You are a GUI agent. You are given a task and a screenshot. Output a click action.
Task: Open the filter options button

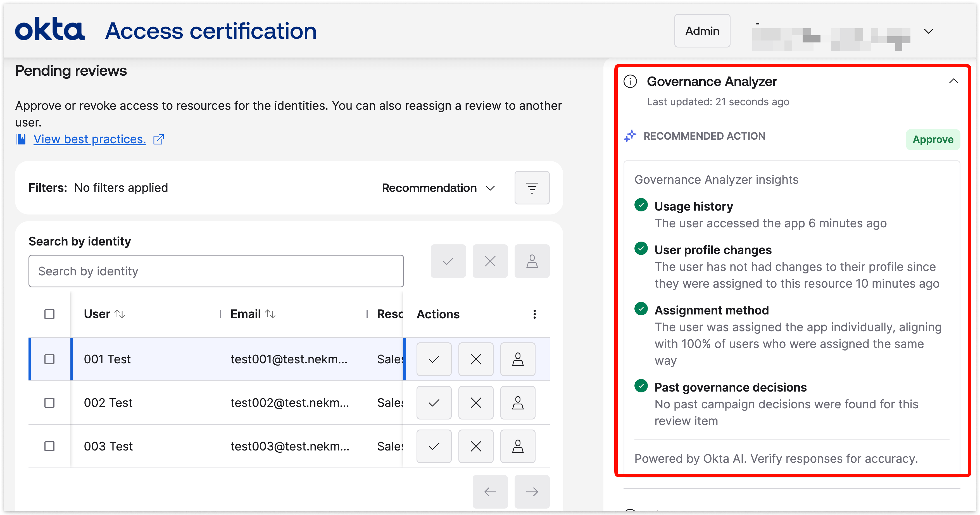(x=532, y=187)
